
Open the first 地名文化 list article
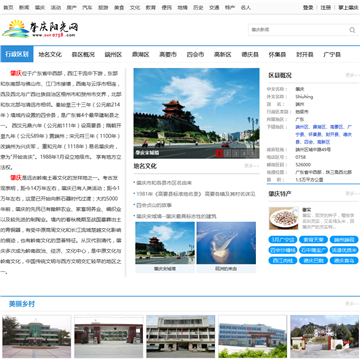[x=164, y=183]
